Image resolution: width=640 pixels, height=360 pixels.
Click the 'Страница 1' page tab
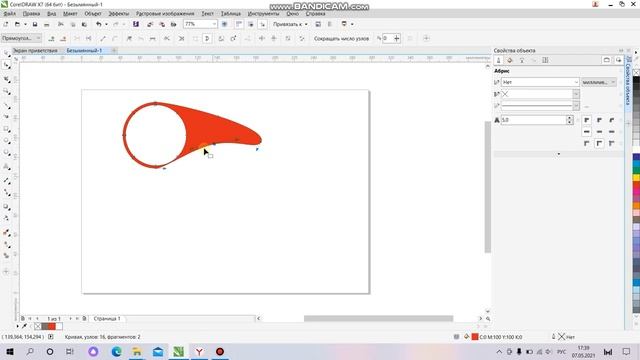click(x=107, y=318)
